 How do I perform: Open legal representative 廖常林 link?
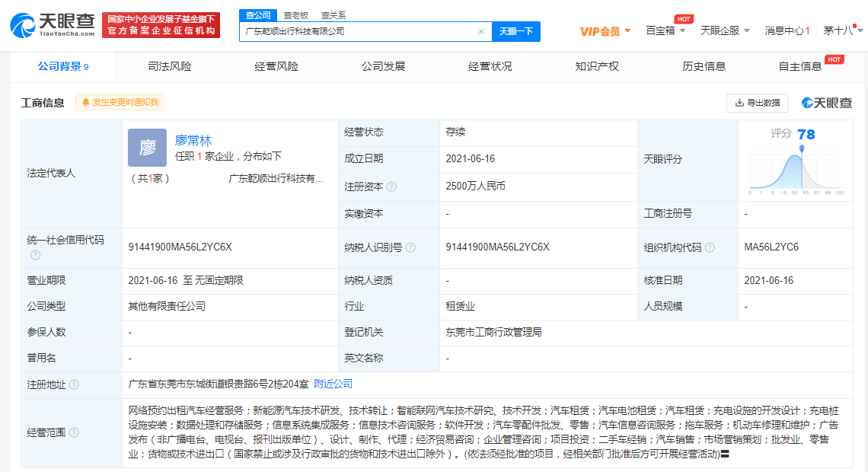(193, 141)
